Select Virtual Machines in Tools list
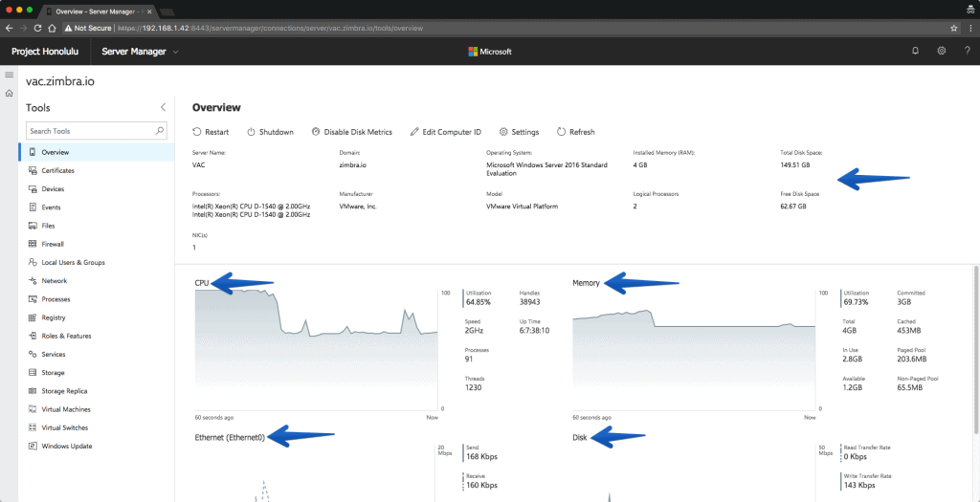The image size is (980, 502). click(97, 409)
